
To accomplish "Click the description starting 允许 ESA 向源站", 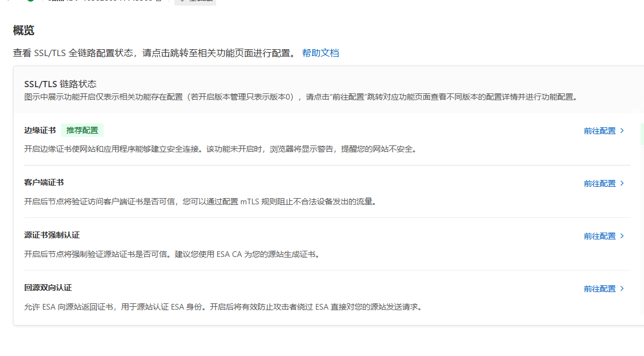I will pyautogui.click(x=224, y=307).
